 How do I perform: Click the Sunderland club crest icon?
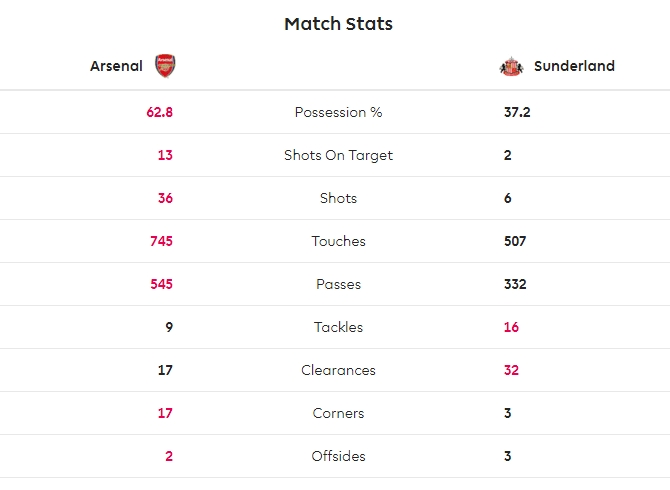coord(511,67)
